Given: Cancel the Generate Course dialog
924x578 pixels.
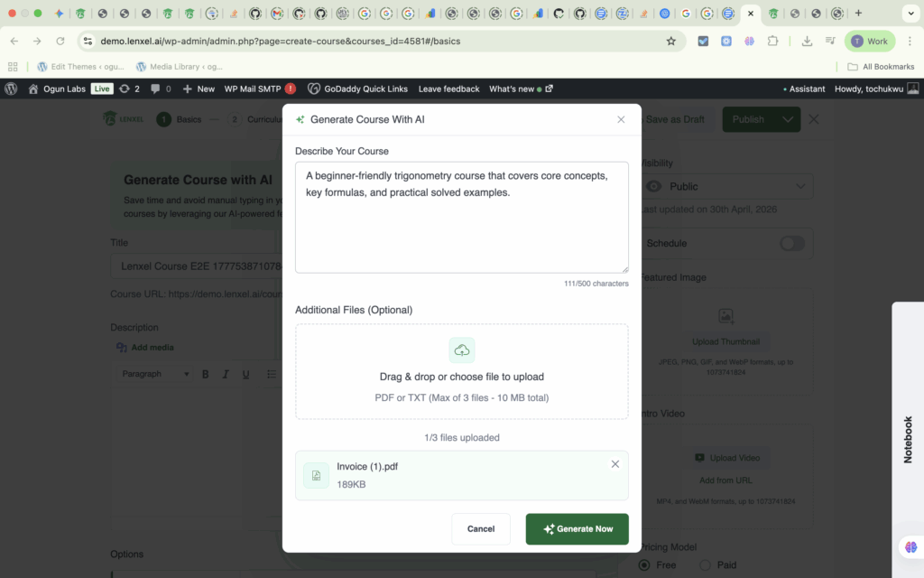Looking at the screenshot, I should [481, 529].
